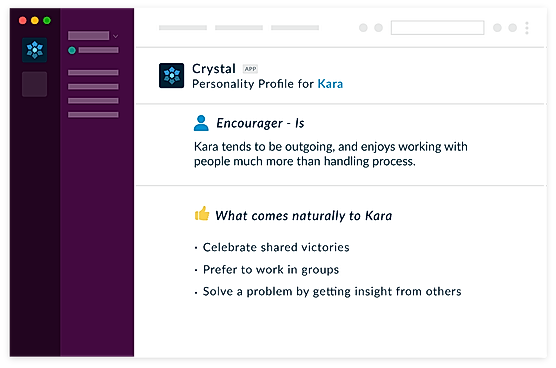Select the third placeholder tab in header
The width and height of the screenshot is (556, 368).
[295, 28]
